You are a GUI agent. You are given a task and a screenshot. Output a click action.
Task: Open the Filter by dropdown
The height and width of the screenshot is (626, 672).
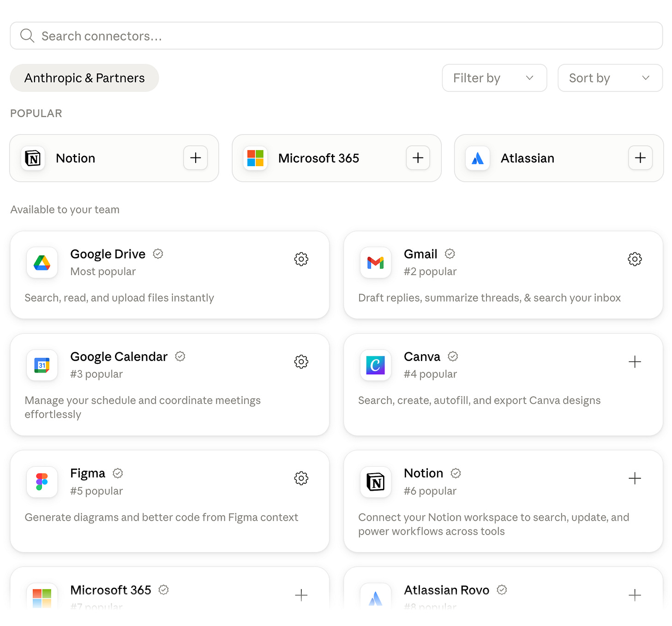tap(494, 78)
